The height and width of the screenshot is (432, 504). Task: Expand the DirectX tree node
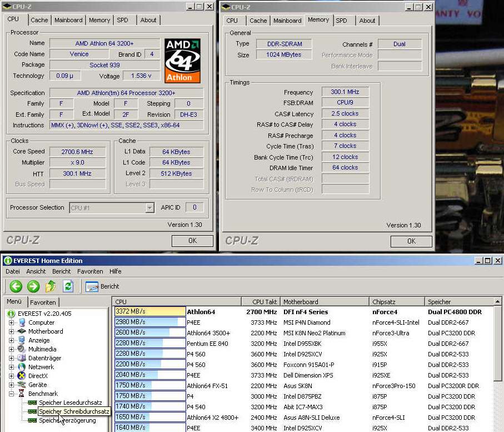[x=11, y=376]
